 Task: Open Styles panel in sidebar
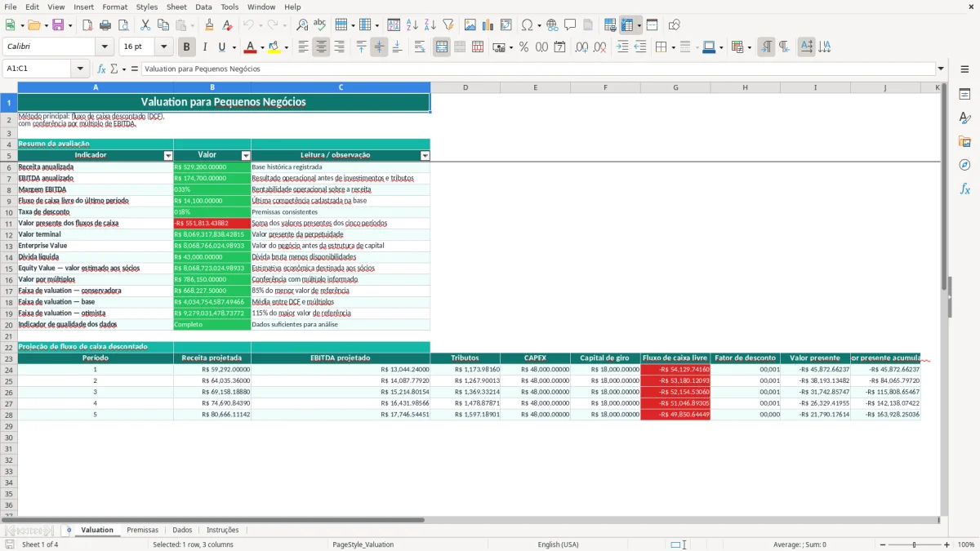(x=964, y=118)
